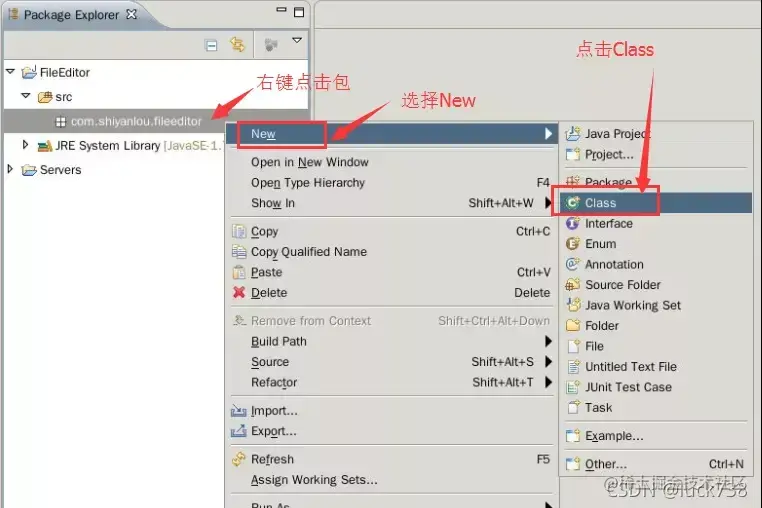
Task: Click the Collapse All toolbar icon
Action: (211, 46)
